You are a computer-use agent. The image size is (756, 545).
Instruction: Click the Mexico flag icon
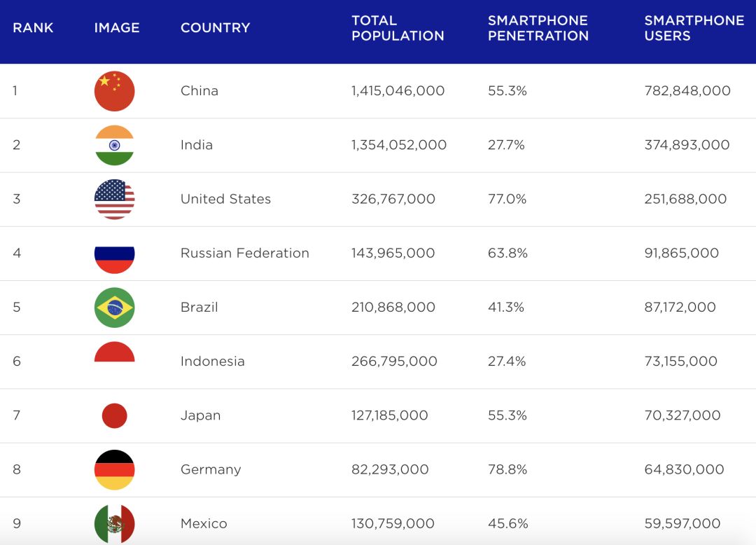coord(114,523)
